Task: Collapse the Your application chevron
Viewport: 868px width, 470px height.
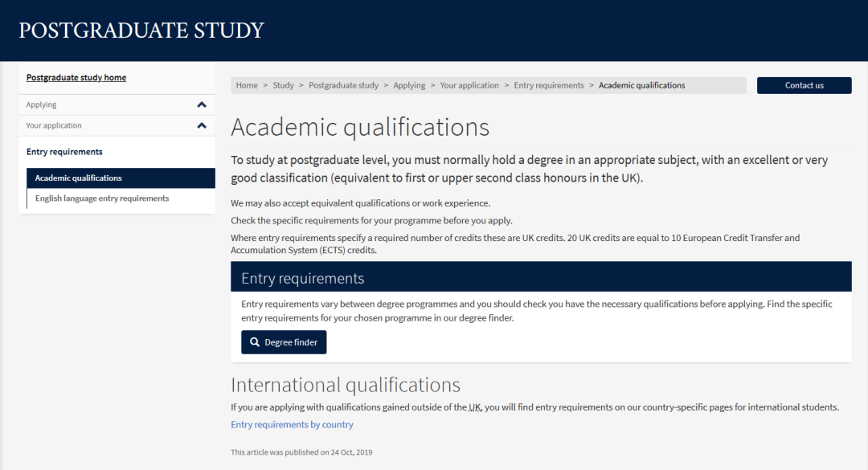Action: pos(202,125)
